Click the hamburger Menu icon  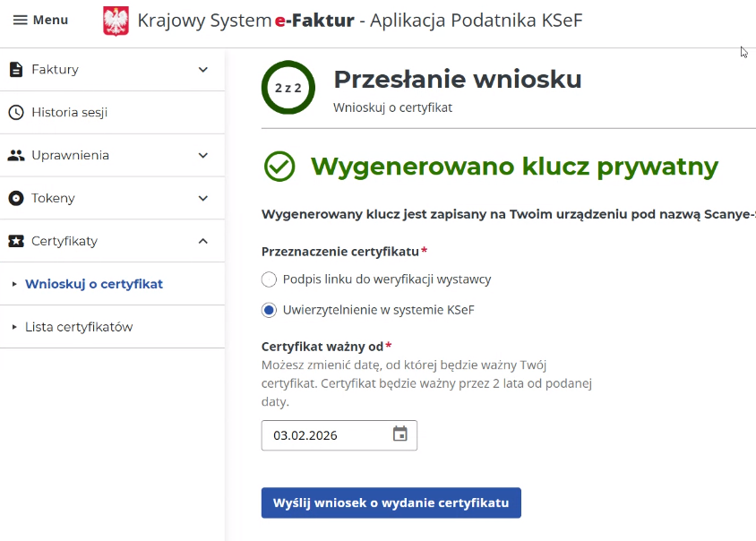click(x=20, y=20)
